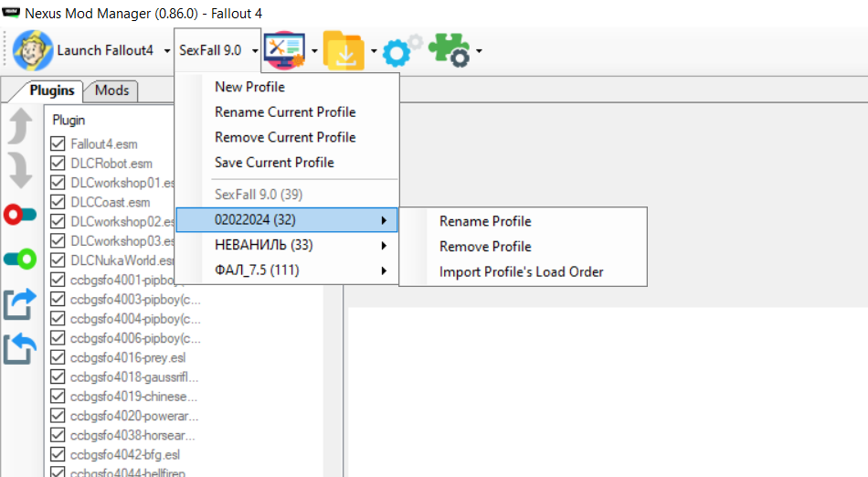
Task: Click the Plugin column header
Action: coord(69,120)
